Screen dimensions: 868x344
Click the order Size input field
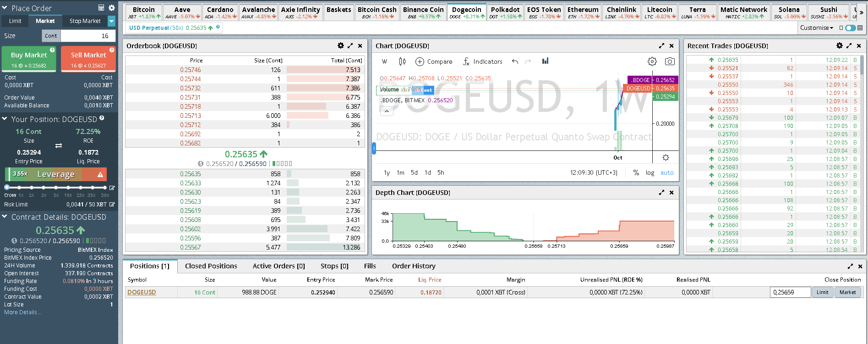88,36
